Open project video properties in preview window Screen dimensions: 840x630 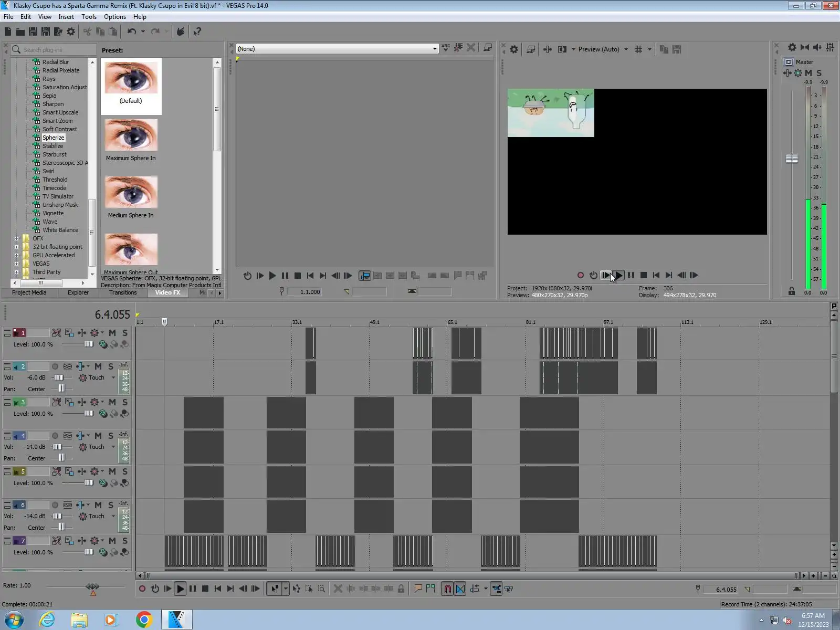514,49
